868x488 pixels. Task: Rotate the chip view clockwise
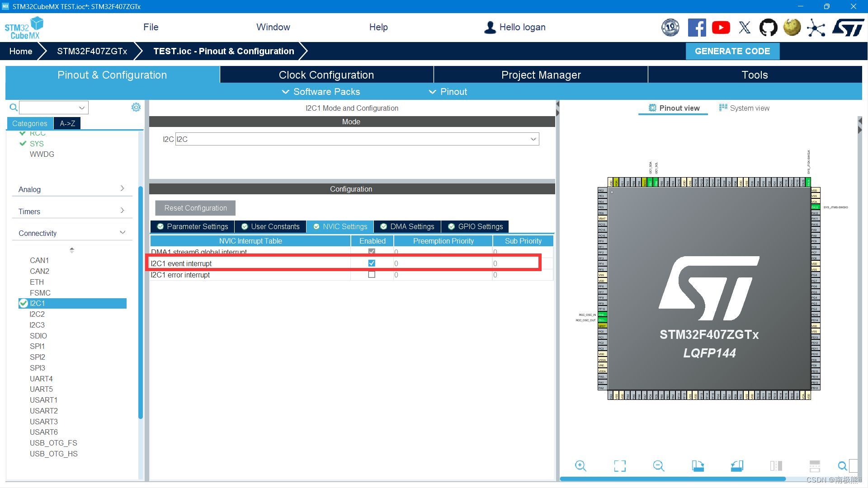point(698,466)
